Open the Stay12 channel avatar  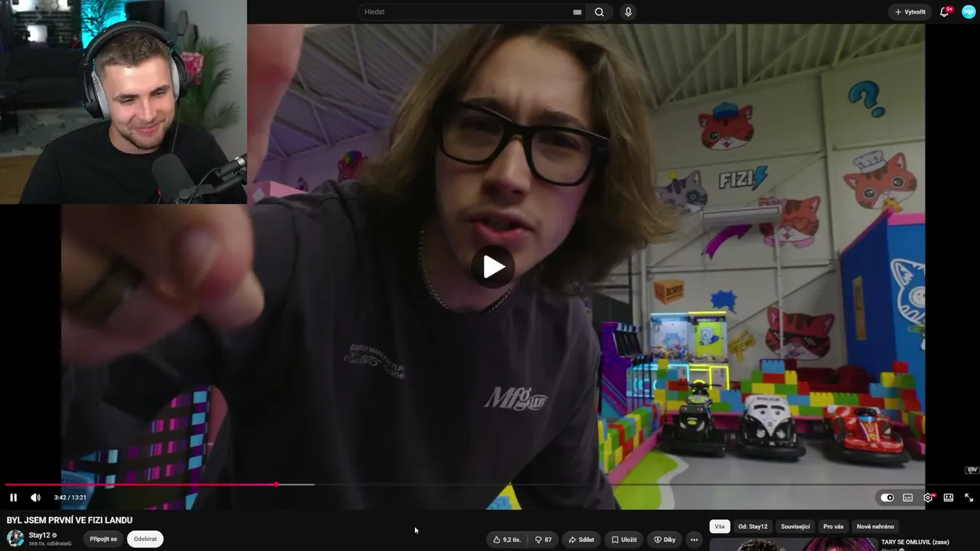click(15, 538)
